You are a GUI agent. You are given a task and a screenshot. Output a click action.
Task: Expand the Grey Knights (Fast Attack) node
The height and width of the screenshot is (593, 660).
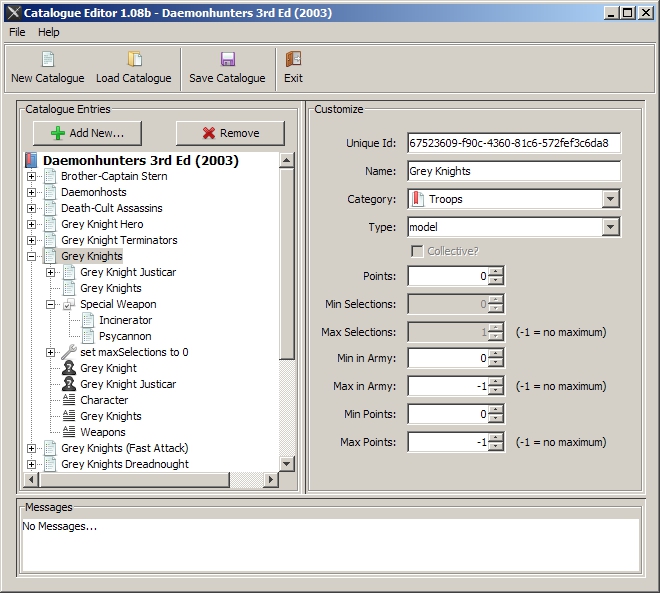[31, 448]
